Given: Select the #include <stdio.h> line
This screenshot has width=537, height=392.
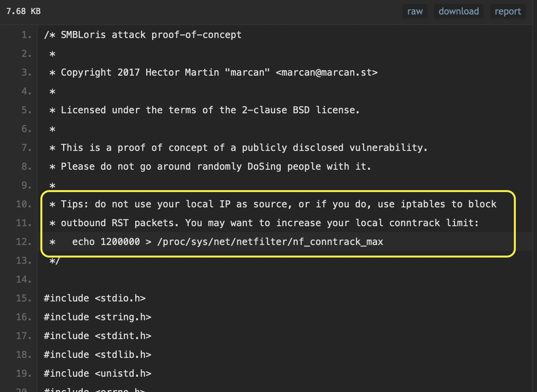Looking at the screenshot, I should pos(95,298).
